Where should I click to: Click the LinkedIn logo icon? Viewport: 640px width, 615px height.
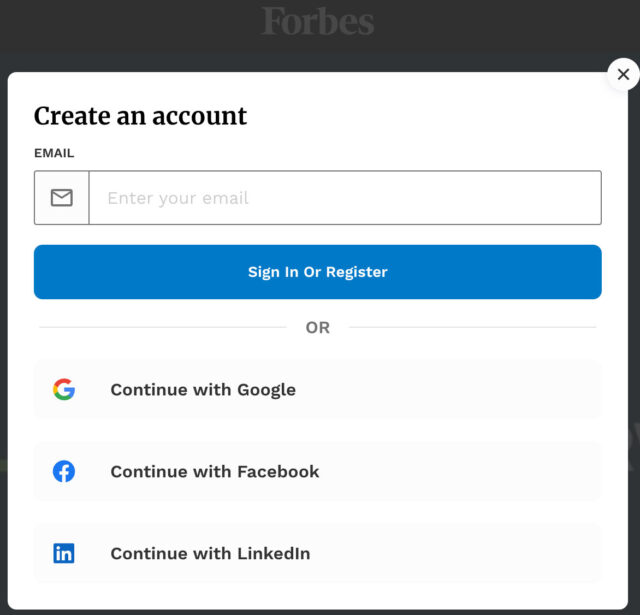click(x=64, y=553)
